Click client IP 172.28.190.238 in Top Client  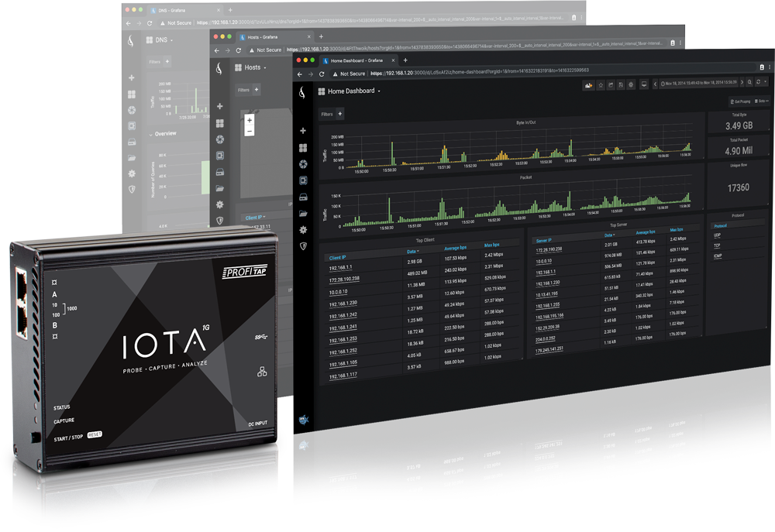[344, 280]
